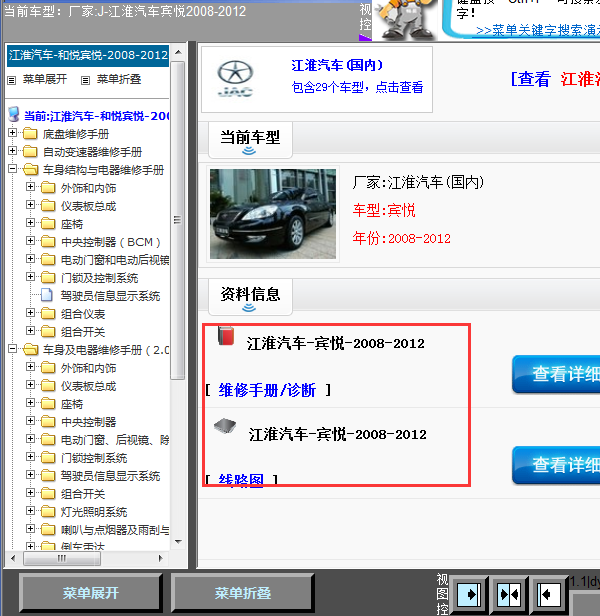
Task: Click the [查看 江淮 link at right
Action: point(555,79)
